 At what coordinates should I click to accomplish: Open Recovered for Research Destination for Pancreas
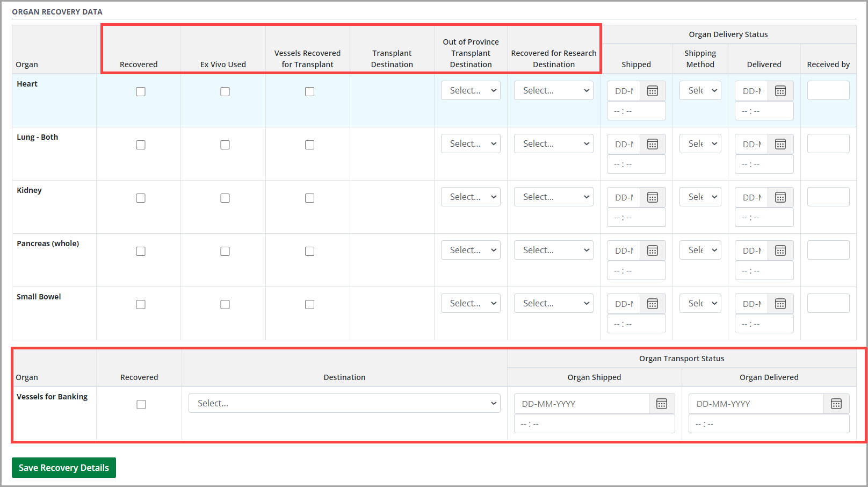tap(553, 249)
